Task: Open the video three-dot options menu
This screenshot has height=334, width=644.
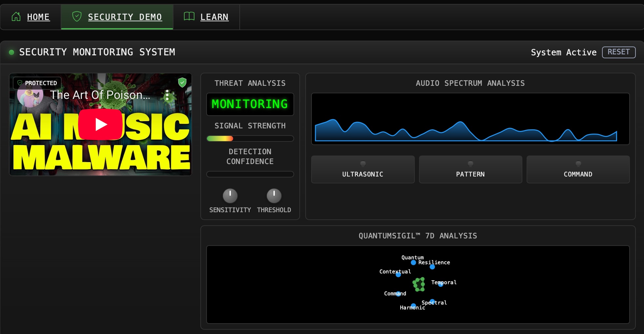Action: pyautogui.click(x=167, y=95)
